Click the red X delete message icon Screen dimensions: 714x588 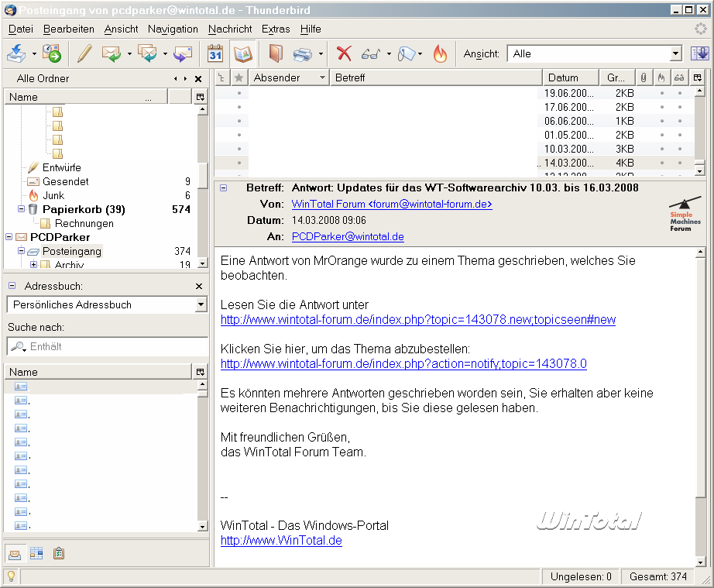pos(344,53)
